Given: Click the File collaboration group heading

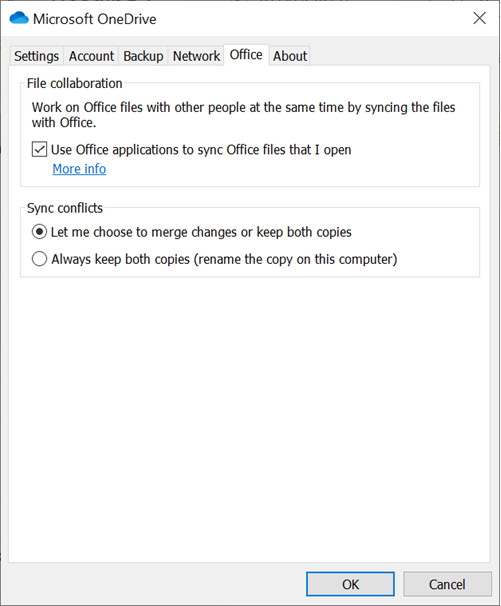Looking at the screenshot, I should (x=75, y=83).
